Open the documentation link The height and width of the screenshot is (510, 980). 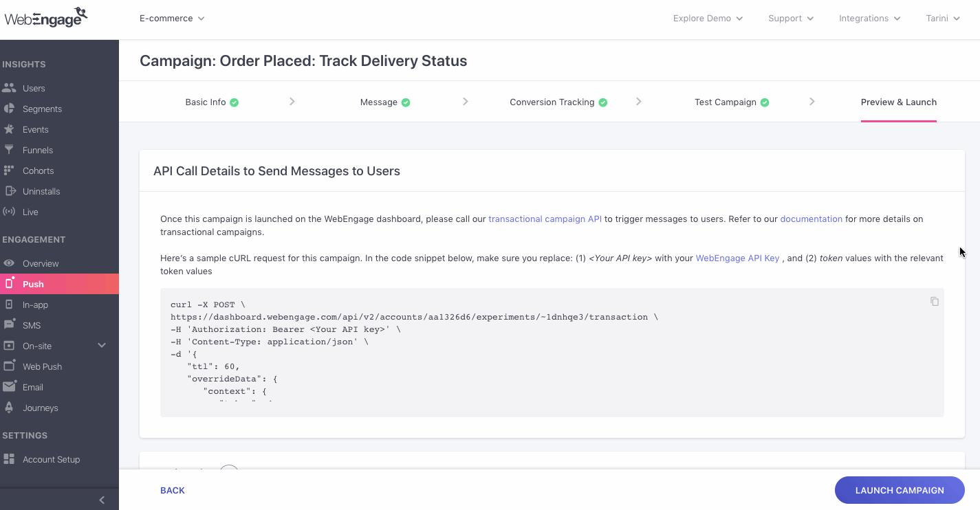[811, 219]
